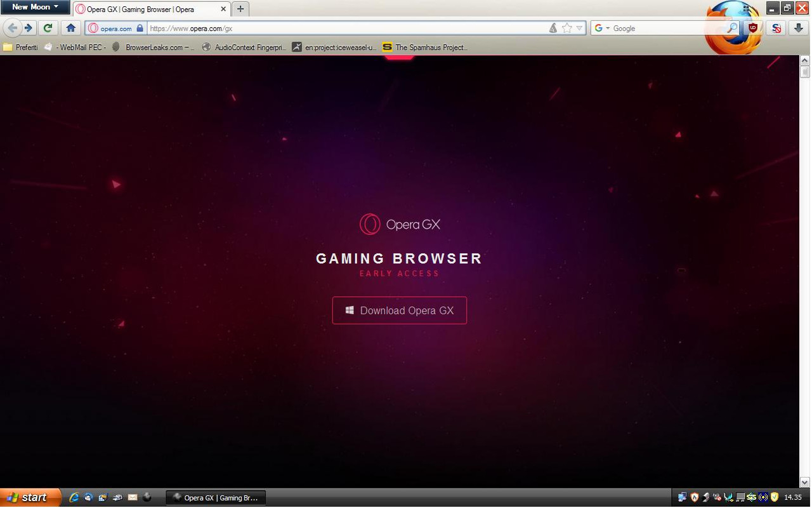Restore down the browser window

pos(787,8)
